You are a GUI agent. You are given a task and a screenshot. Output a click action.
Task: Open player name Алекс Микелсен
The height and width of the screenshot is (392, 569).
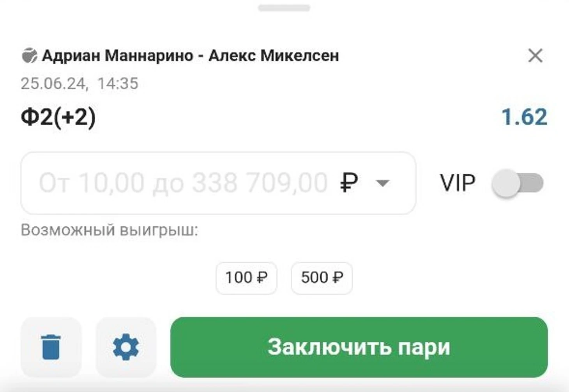point(274,56)
